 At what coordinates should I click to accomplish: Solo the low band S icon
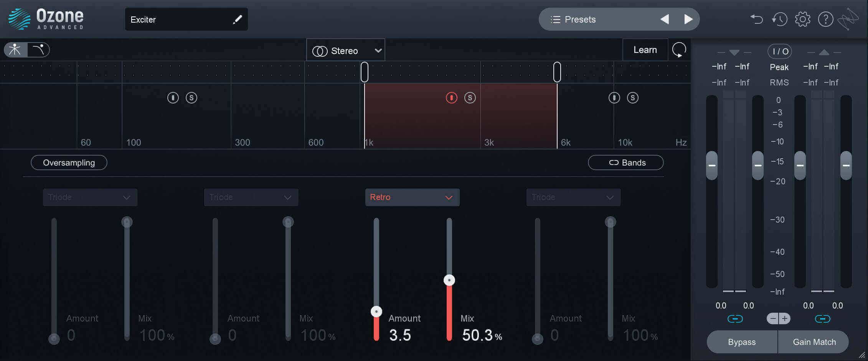coord(191,98)
